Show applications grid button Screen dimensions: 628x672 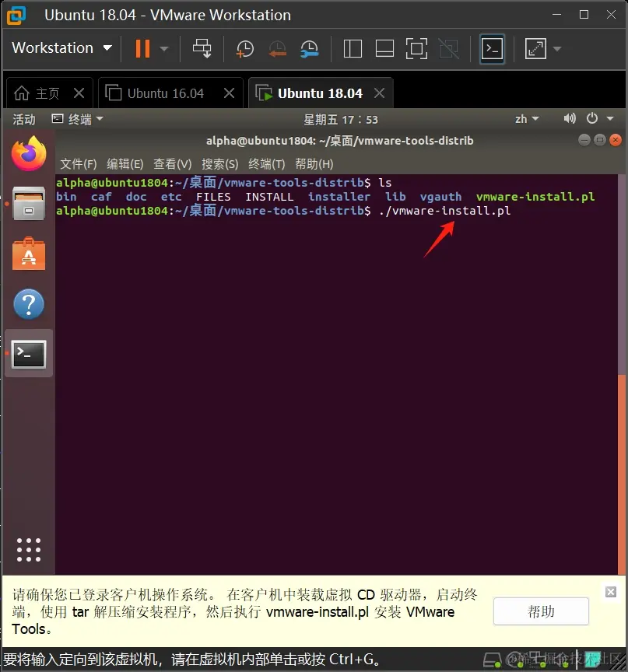[29, 549]
